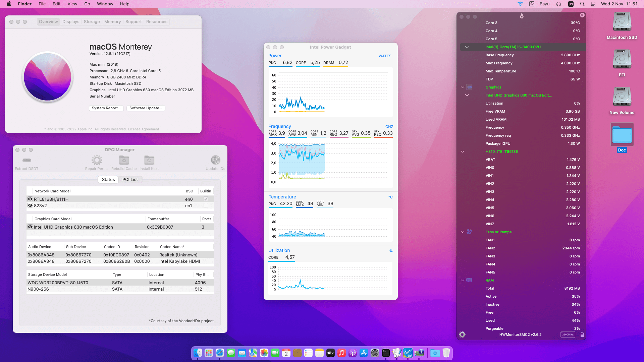This screenshot has width=644, height=362.
Task: Click the Repair Perms gear icon
Action: [97, 160]
